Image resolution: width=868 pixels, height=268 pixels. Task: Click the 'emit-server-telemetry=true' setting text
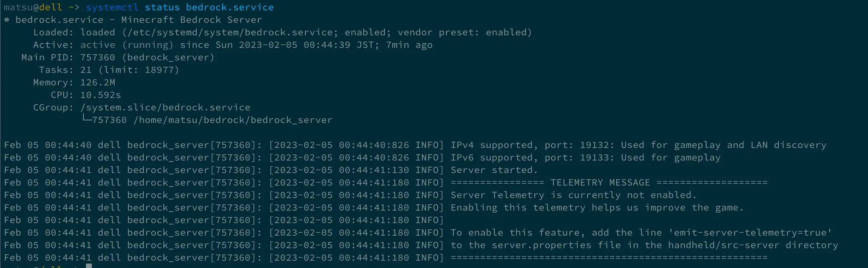pyautogui.click(x=750, y=233)
